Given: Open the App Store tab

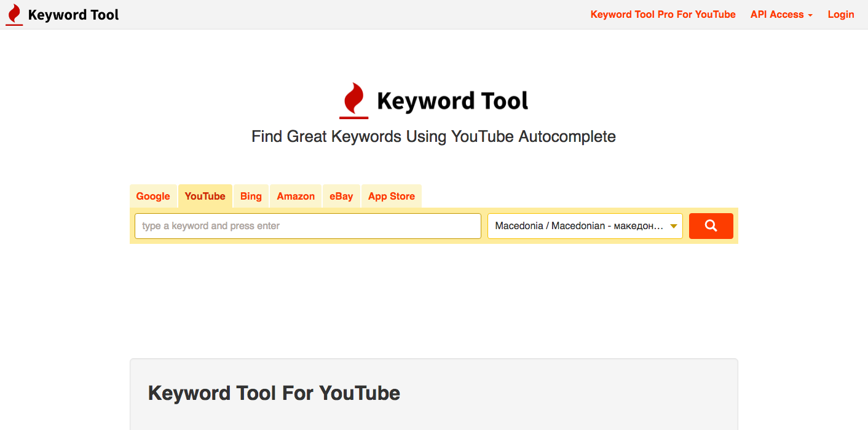Looking at the screenshot, I should pyautogui.click(x=392, y=196).
